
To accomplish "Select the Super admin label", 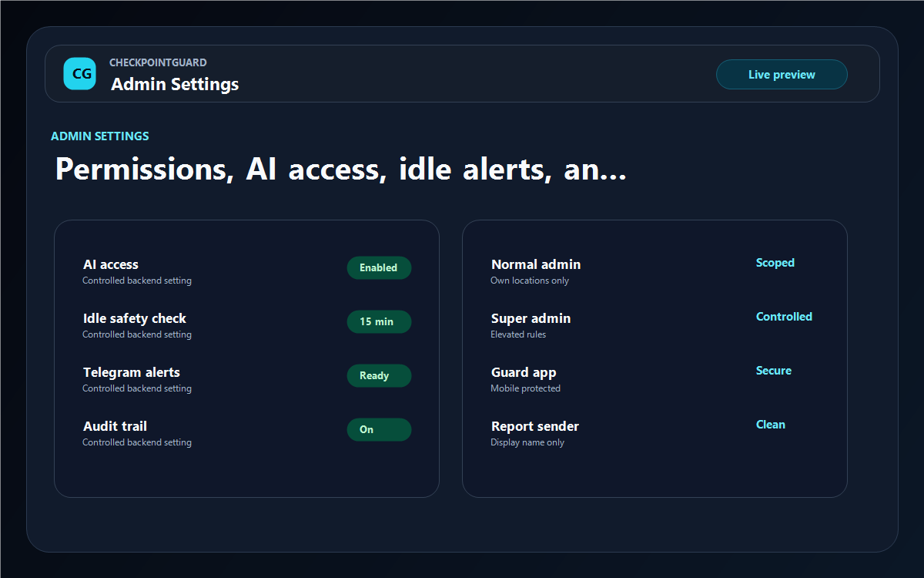I will [x=531, y=318].
